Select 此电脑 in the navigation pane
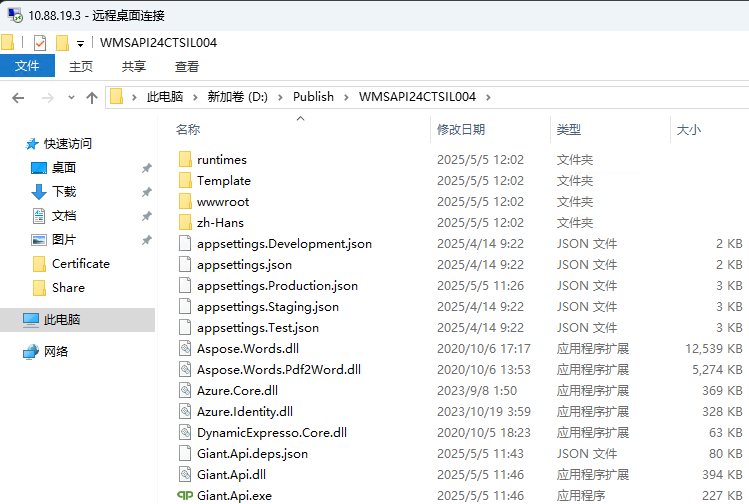This screenshot has height=504, width=749. (x=62, y=320)
